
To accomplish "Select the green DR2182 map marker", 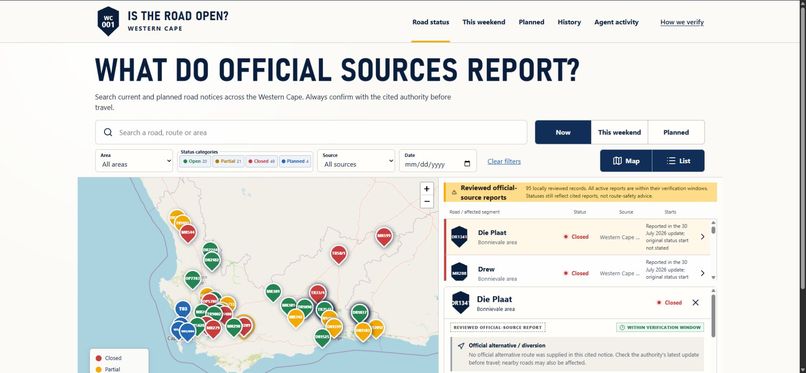I will pyautogui.click(x=212, y=260).
